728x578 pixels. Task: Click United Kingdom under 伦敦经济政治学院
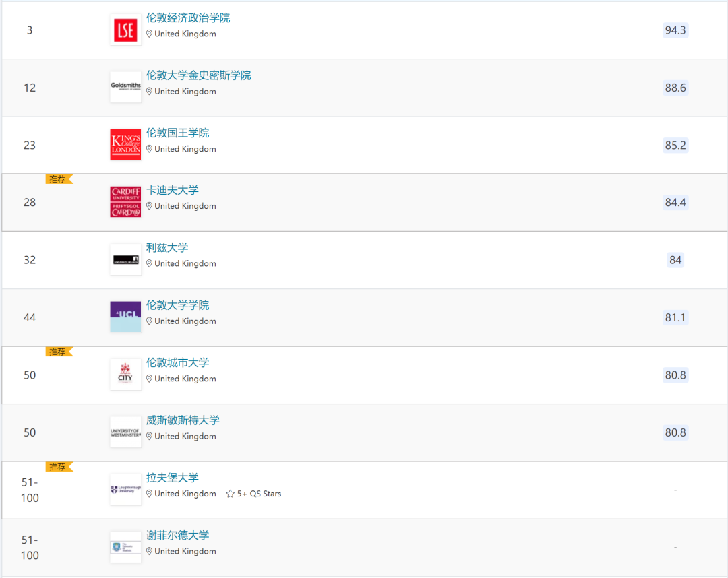click(185, 34)
